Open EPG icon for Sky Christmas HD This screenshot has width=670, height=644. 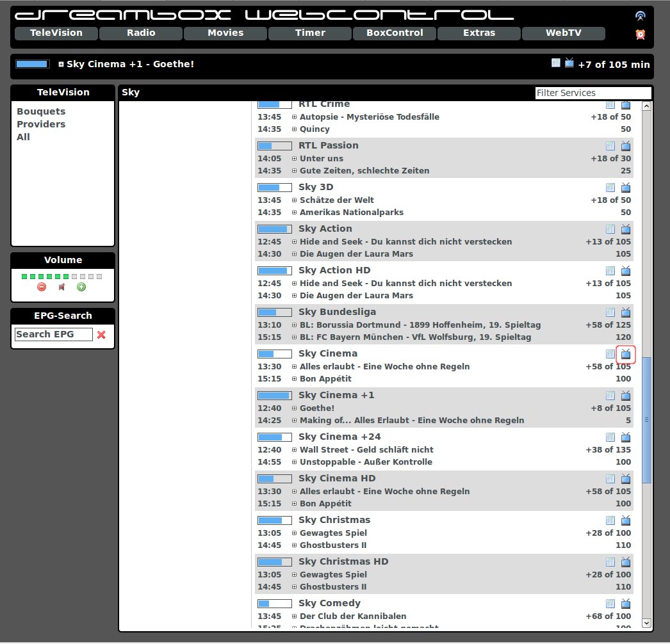[x=610, y=563]
